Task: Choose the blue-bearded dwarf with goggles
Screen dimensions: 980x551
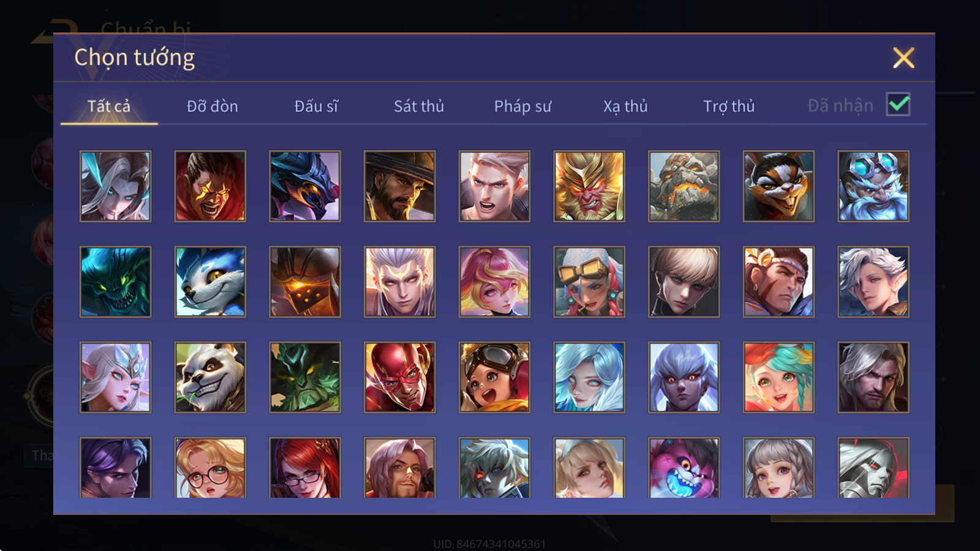Action: [x=873, y=186]
